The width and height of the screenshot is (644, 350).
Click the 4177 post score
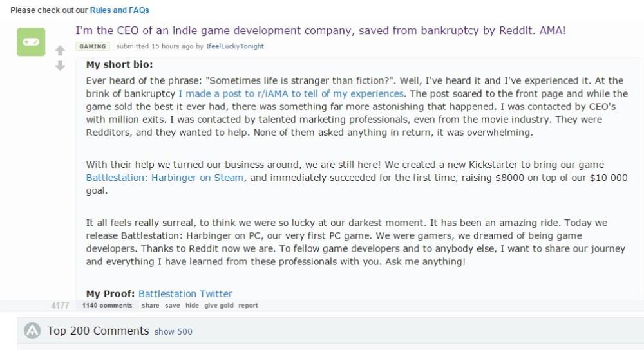[60, 306]
